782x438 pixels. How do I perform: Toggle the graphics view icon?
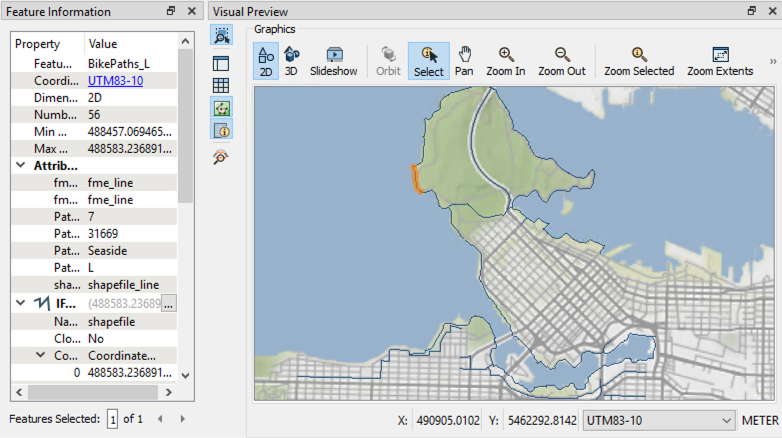[221, 108]
